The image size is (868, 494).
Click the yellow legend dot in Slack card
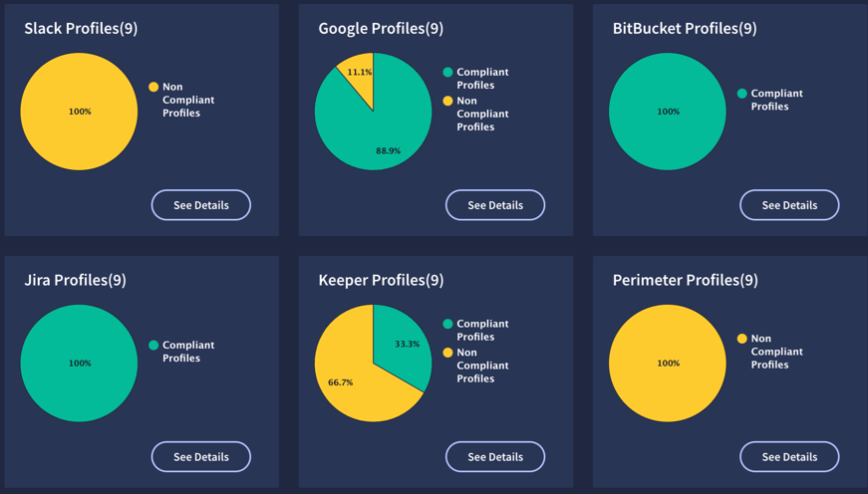(x=153, y=88)
